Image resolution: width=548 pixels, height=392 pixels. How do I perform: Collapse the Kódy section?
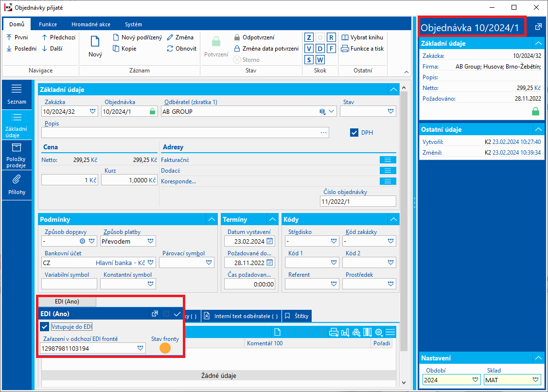click(393, 220)
